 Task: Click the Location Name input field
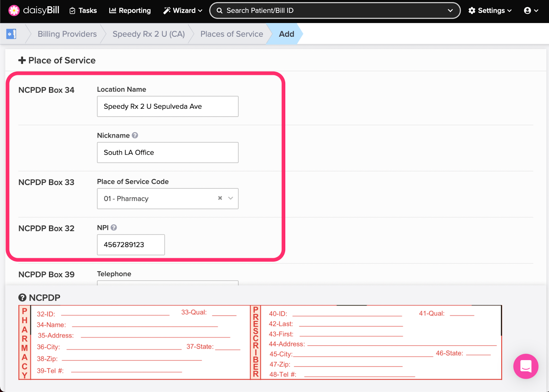point(168,106)
